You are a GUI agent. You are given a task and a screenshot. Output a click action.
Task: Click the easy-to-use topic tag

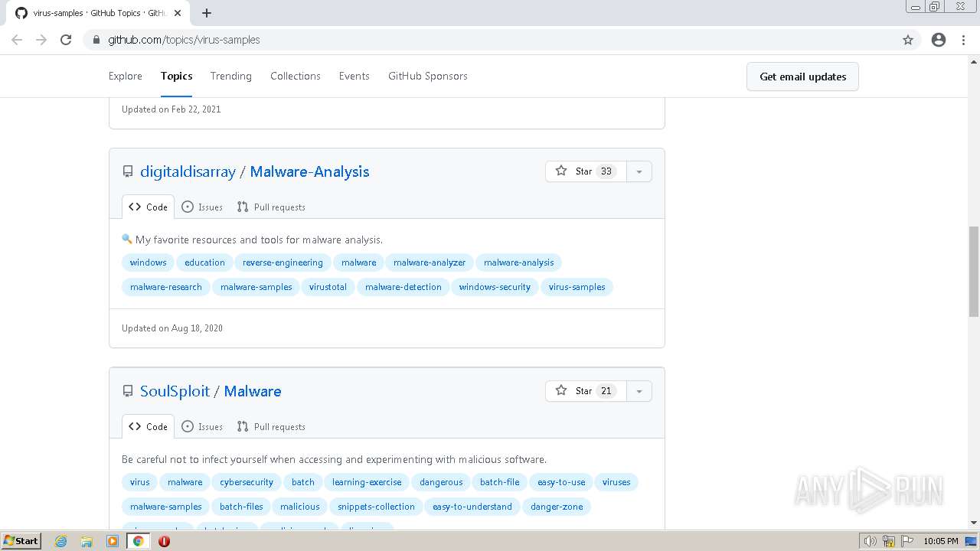[x=561, y=482]
